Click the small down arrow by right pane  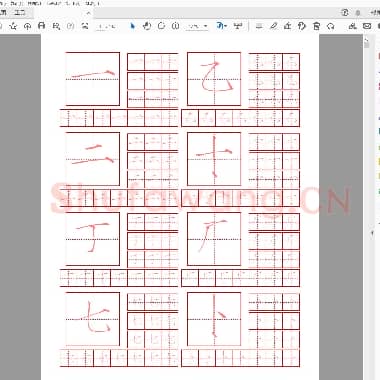click(372, 234)
